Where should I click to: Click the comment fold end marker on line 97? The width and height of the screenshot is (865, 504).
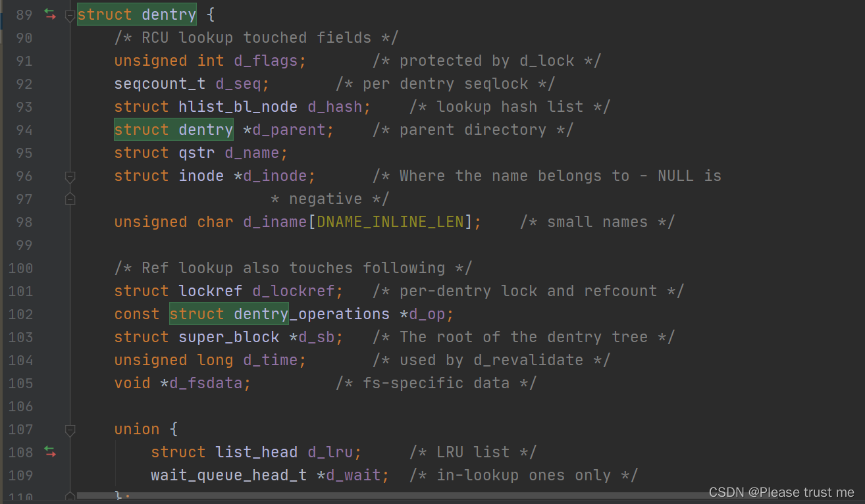click(x=70, y=199)
